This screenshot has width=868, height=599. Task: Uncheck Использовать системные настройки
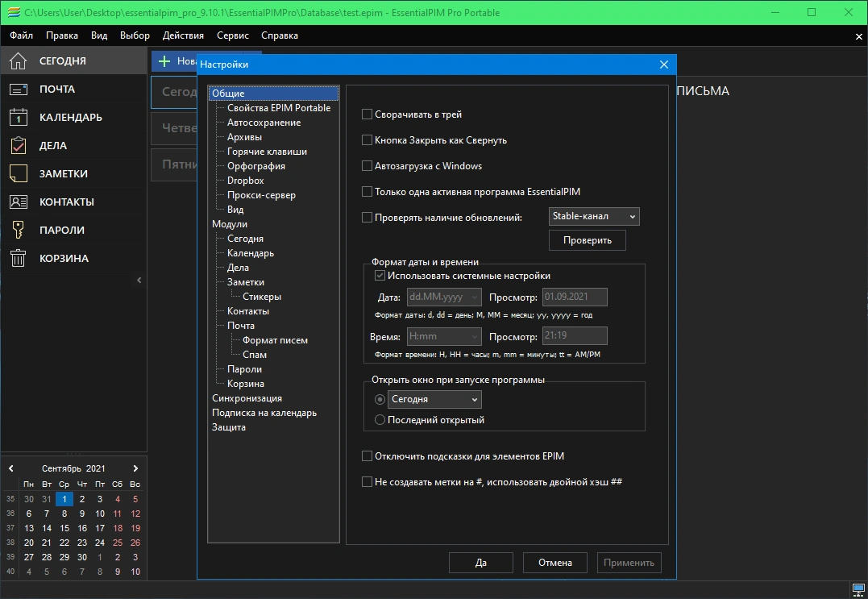pyautogui.click(x=380, y=276)
